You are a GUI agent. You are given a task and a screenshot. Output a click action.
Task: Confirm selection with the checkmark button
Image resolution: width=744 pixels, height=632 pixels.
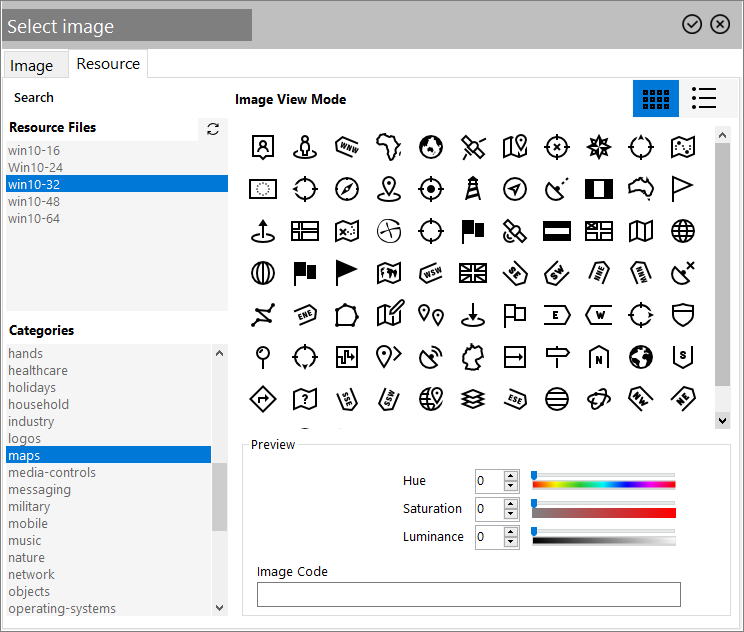(x=692, y=24)
